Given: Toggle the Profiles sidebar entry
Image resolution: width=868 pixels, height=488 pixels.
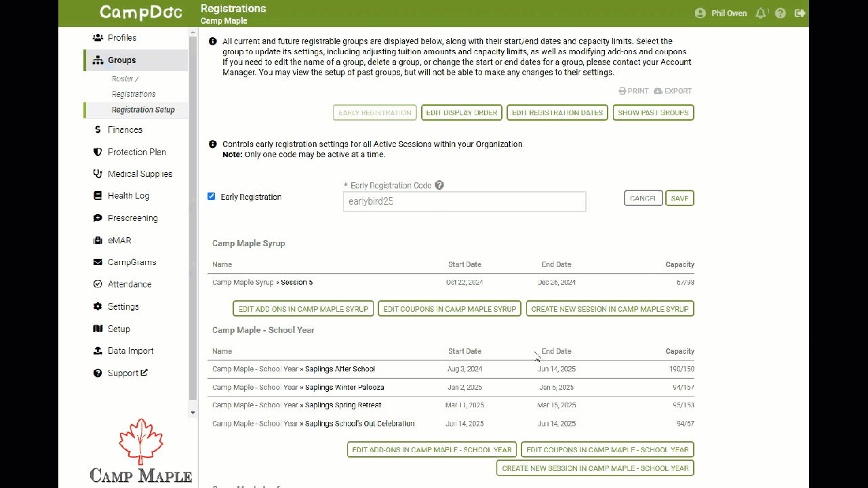Looking at the screenshot, I should click(122, 37).
